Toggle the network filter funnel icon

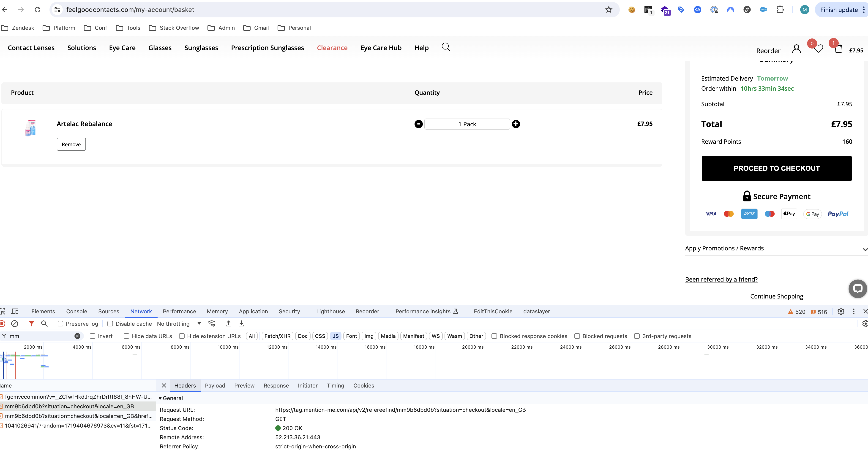[31, 323]
